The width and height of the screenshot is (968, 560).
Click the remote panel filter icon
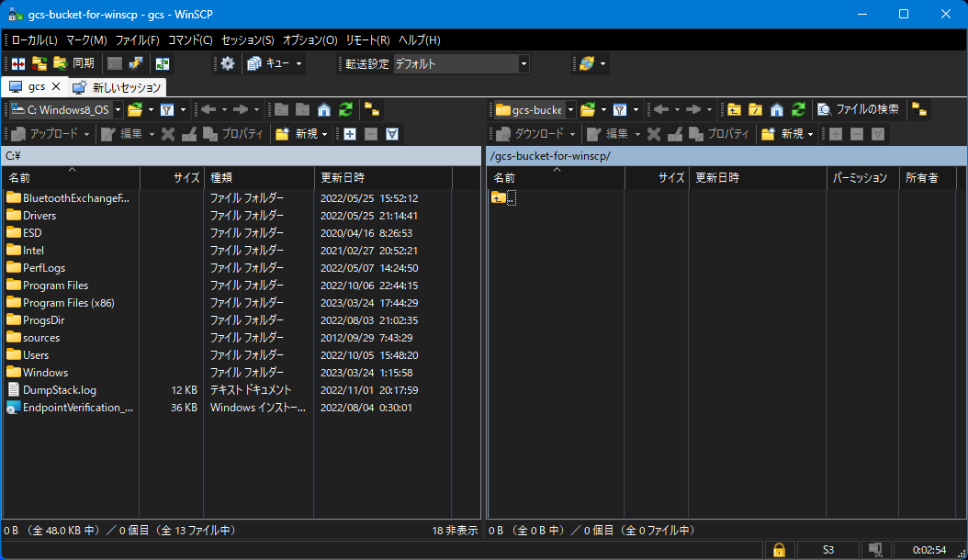pos(620,110)
